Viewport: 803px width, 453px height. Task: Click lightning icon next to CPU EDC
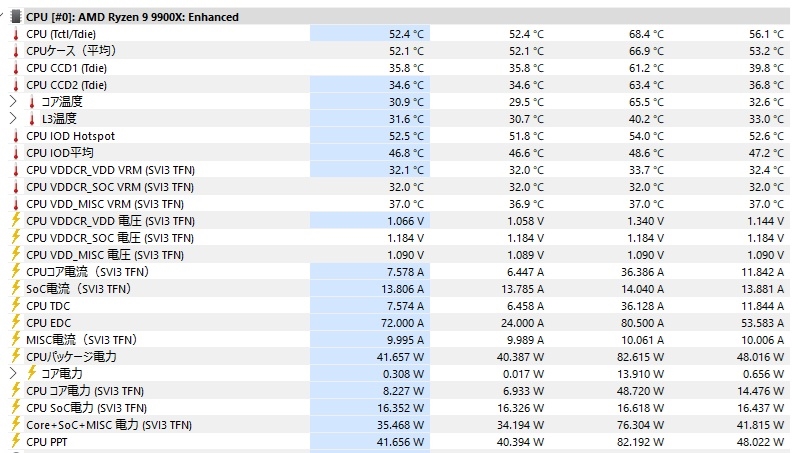coord(15,323)
